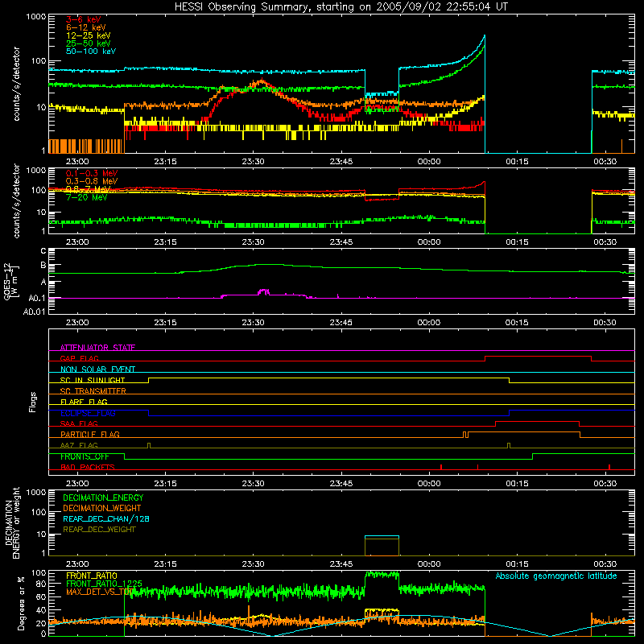Click the 'SC_TRANSMITTER' flag label
The height and width of the screenshot is (644, 644).
93,391
